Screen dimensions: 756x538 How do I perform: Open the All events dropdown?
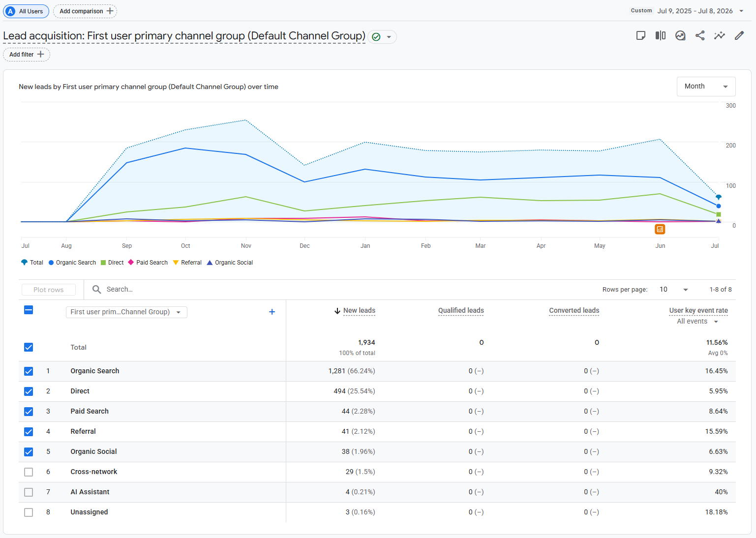click(697, 321)
